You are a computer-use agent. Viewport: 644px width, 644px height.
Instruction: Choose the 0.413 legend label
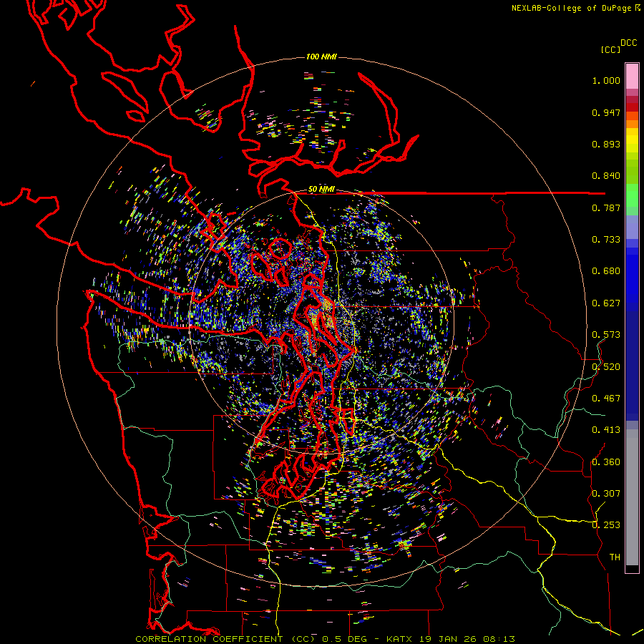[606, 430]
